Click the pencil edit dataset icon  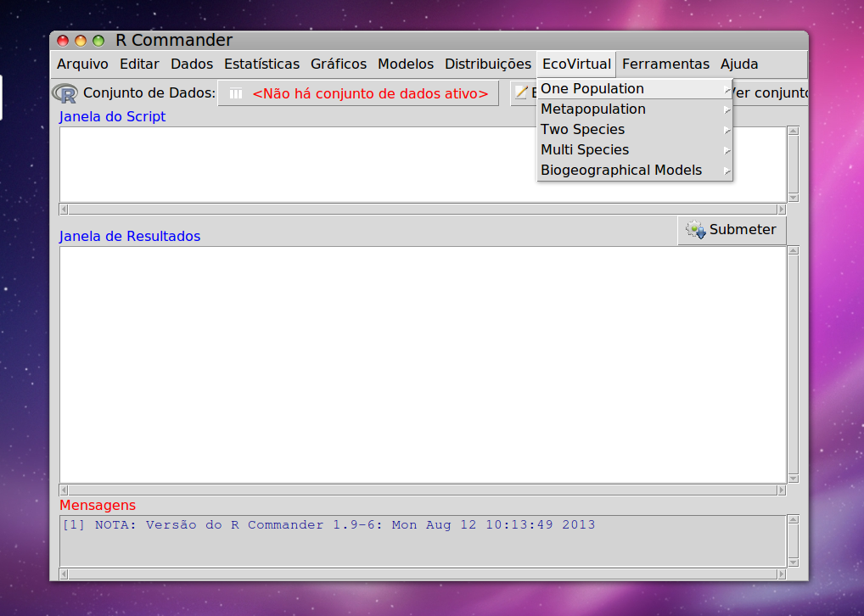tap(521, 93)
